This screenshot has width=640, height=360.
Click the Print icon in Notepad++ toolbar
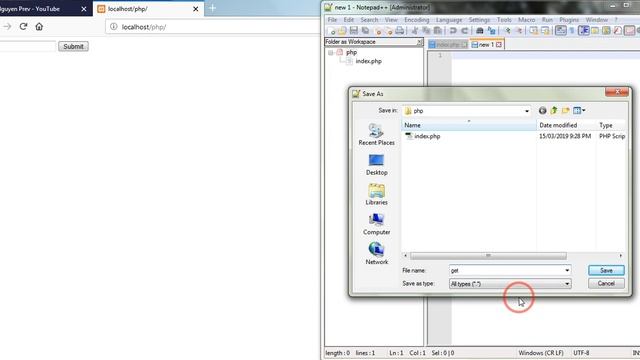pyautogui.click(x=400, y=31)
